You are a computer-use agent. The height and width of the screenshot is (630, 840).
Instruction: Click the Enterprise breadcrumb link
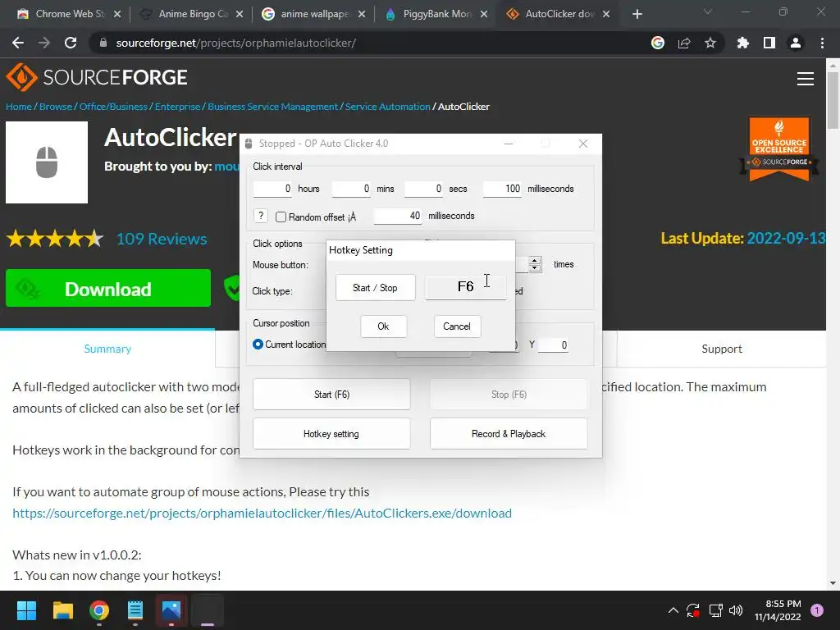click(x=177, y=107)
